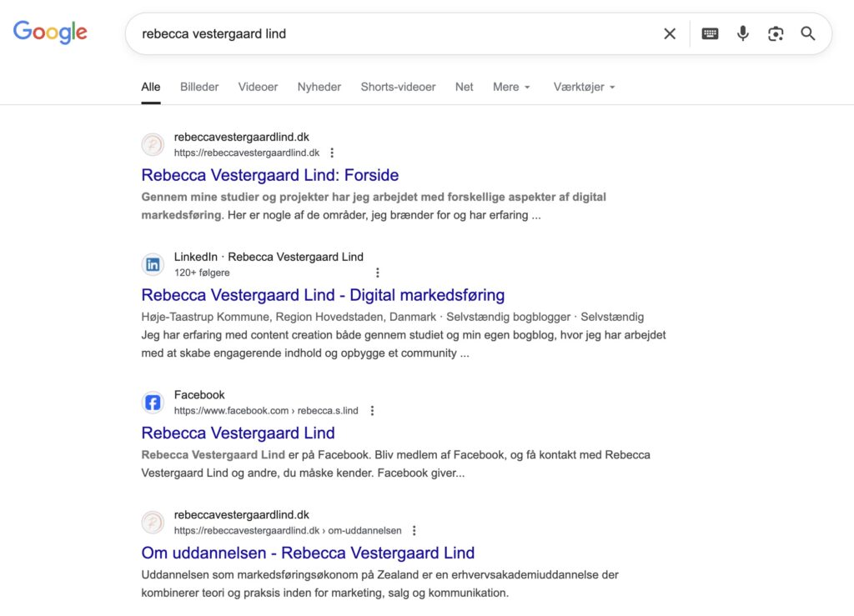Click the snippet beginning Gennem mine studier og projekter

point(374,206)
